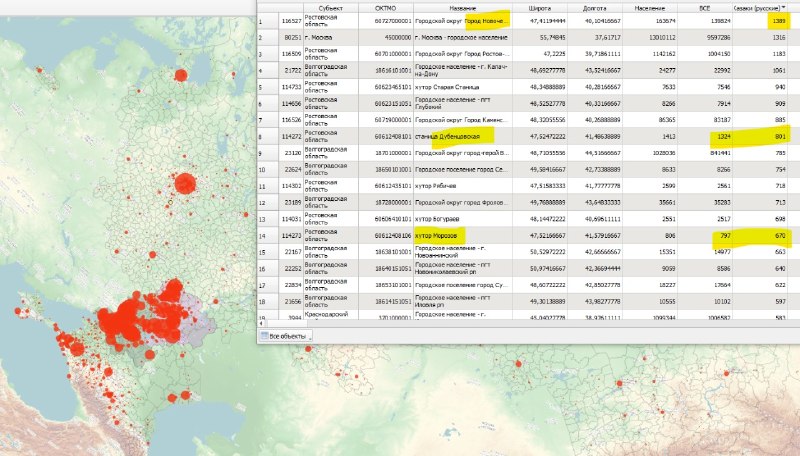Click the 'г. Москва' subject cell
This screenshot has height=456, width=800.
click(x=331, y=38)
